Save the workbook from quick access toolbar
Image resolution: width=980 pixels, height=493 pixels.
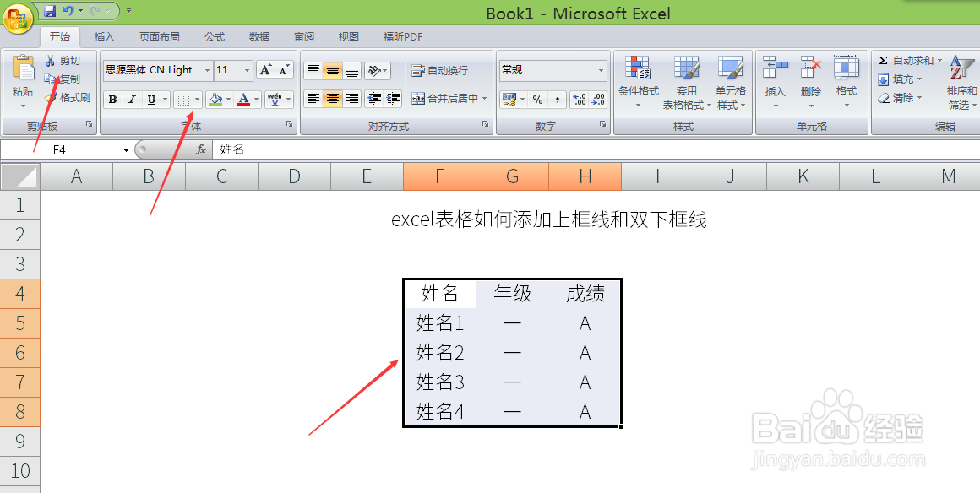coord(50,11)
